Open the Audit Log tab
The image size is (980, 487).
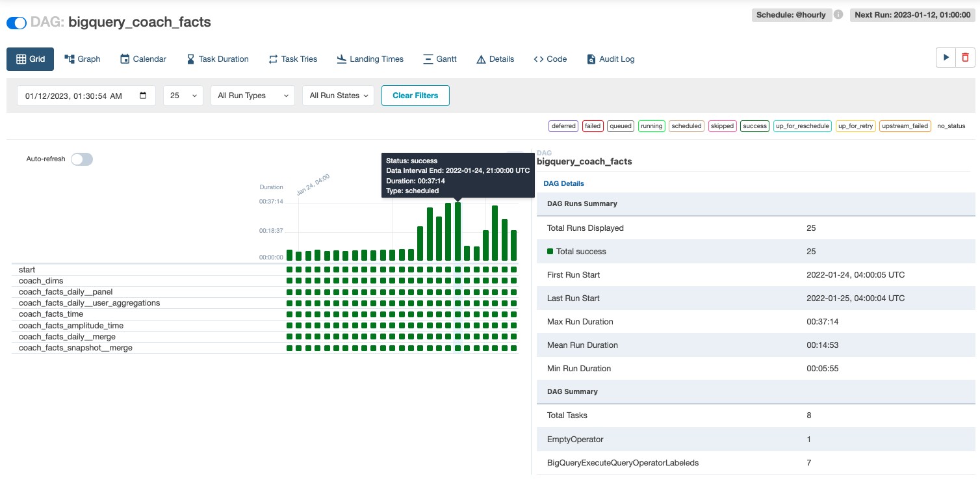[611, 59]
